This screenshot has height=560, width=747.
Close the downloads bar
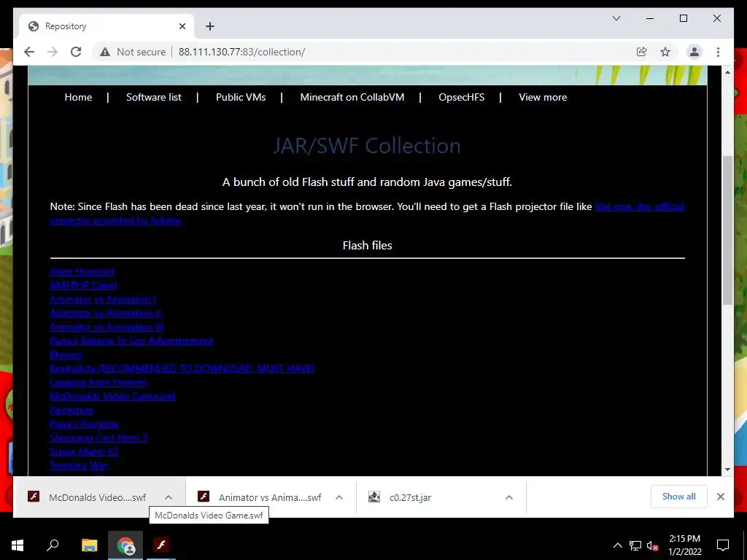click(x=720, y=497)
